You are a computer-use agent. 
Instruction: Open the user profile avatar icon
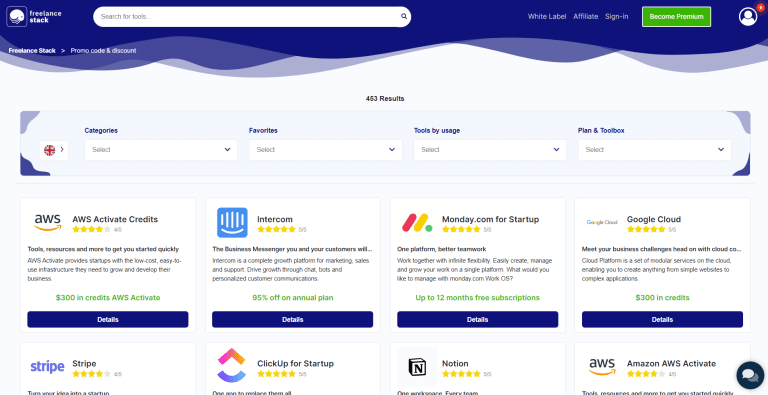[748, 17]
